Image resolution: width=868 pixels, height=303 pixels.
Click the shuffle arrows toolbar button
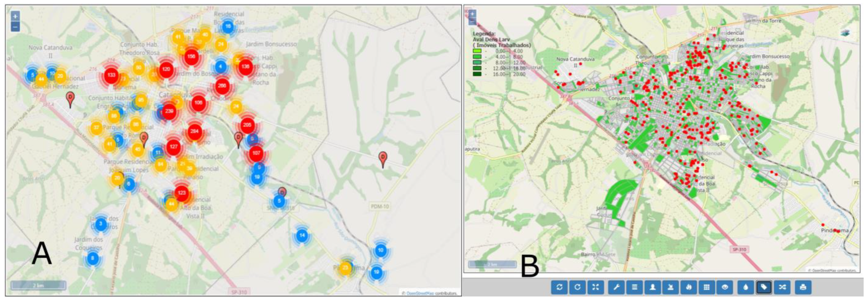(782, 287)
